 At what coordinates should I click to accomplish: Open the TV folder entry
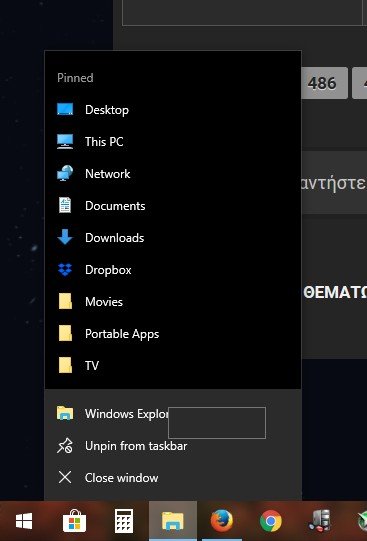point(173,365)
